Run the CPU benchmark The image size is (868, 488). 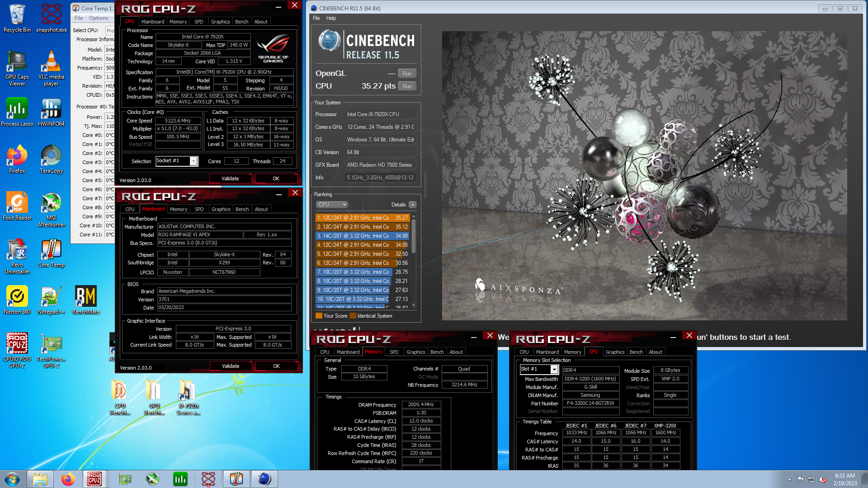point(407,86)
